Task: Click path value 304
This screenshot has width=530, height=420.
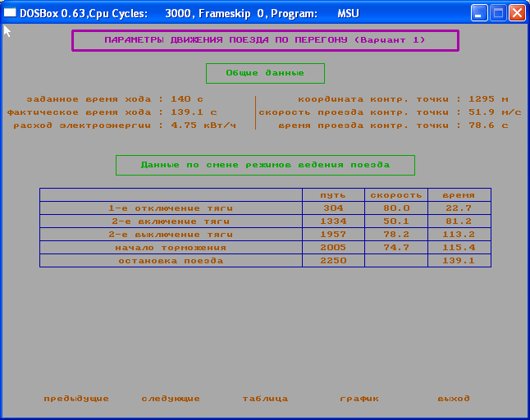Action: (x=333, y=208)
